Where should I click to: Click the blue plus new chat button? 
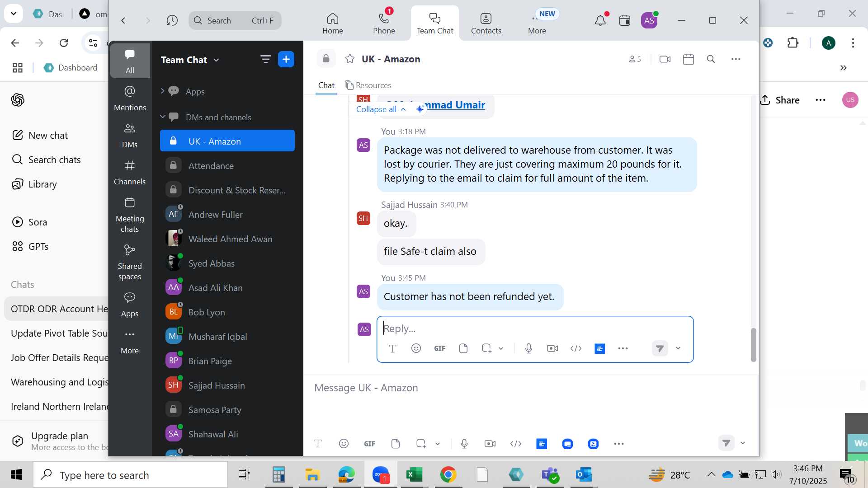tap(286, 59)
